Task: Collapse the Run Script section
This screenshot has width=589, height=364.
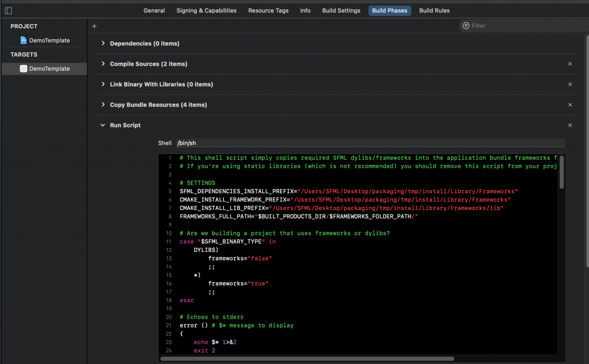Action: [103, 125]
